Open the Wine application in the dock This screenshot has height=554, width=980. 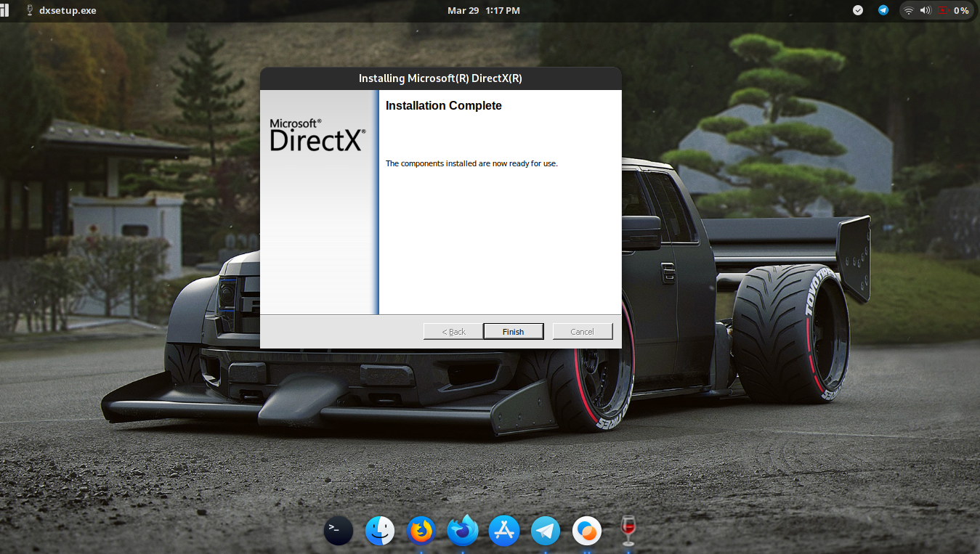tap(628, 531)
